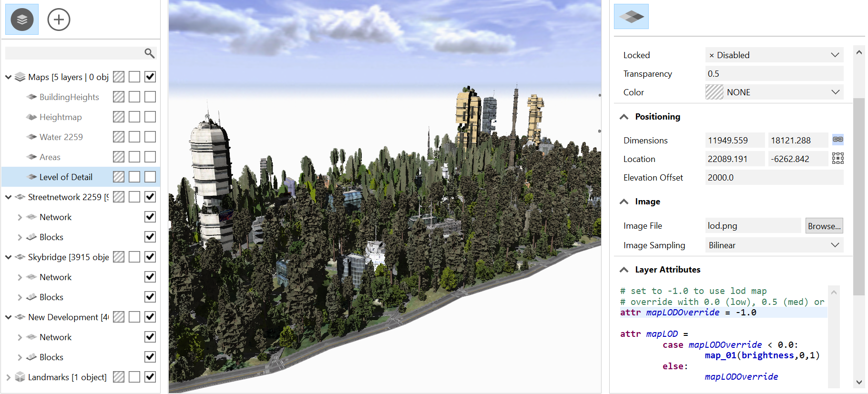Click the layers stack icon button
The height and width of the screenshot is (394, 868).
[22, 20]
